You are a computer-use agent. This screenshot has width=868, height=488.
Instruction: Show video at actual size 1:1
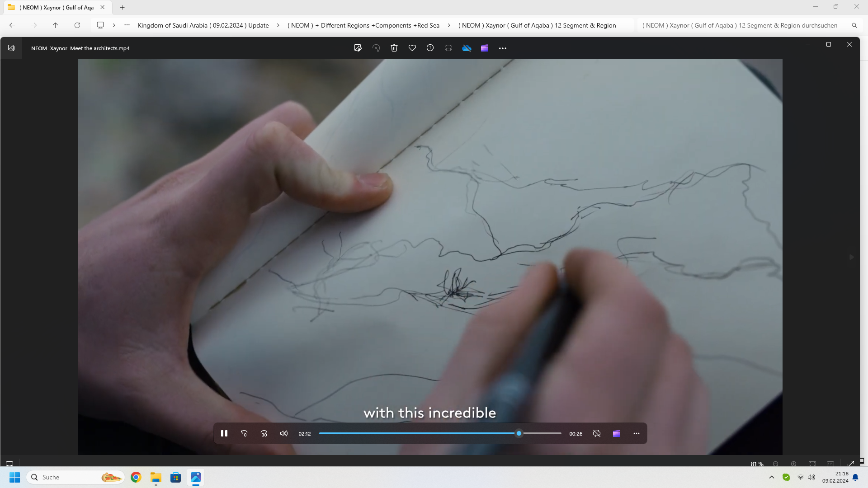[830, 464]
